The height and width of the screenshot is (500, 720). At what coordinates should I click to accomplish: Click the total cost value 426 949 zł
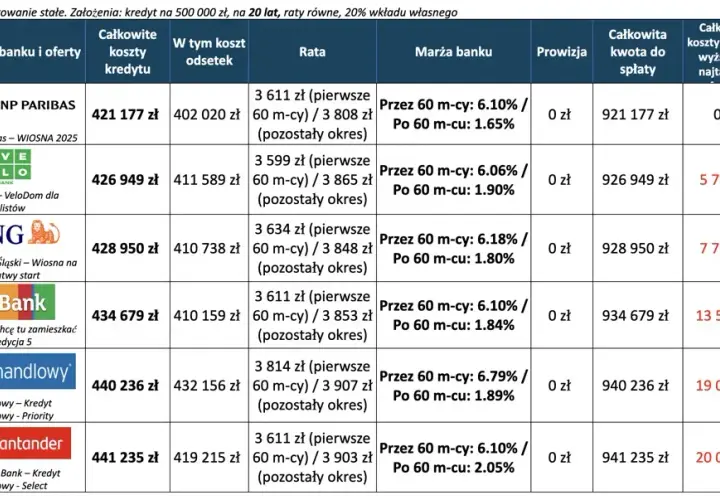pyautogui.click(x=125, y=180)
